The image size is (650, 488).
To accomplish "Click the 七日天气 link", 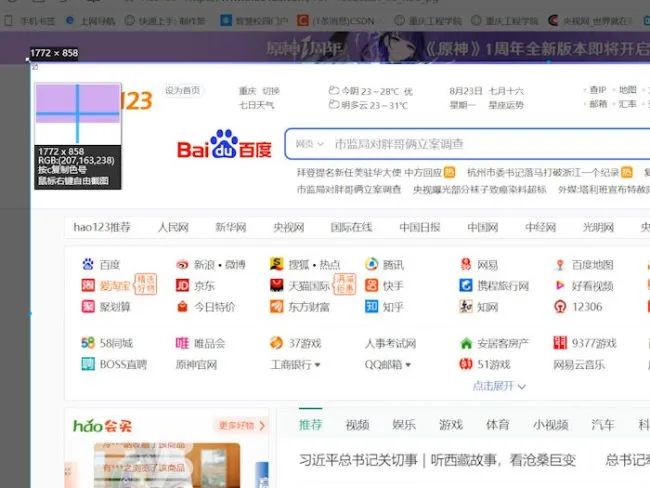I will coord(256,105).
